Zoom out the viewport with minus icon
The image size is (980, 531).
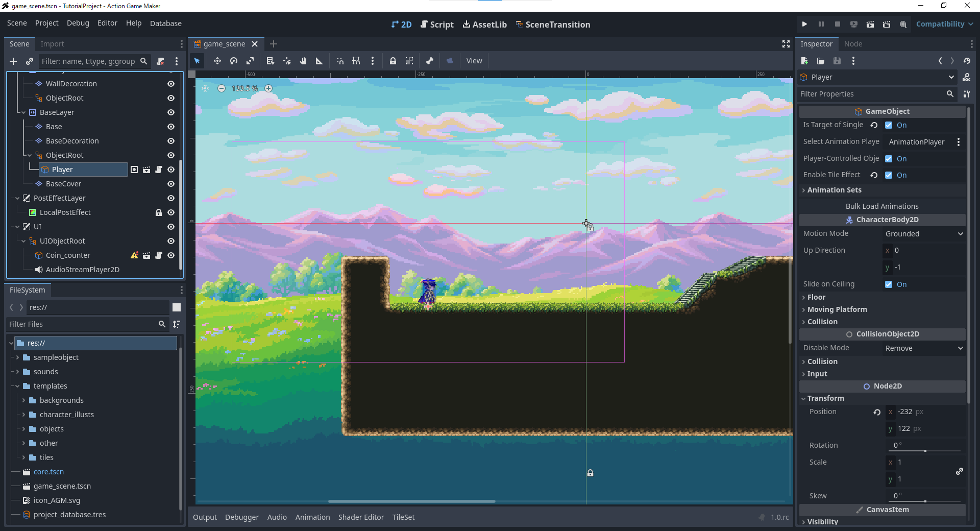pos(222,88)
